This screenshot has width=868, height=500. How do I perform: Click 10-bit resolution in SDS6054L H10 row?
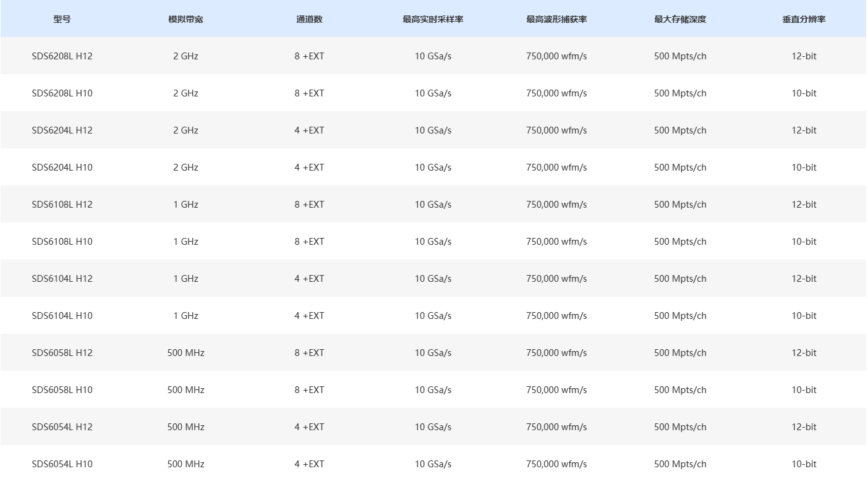tap(804, 464)
